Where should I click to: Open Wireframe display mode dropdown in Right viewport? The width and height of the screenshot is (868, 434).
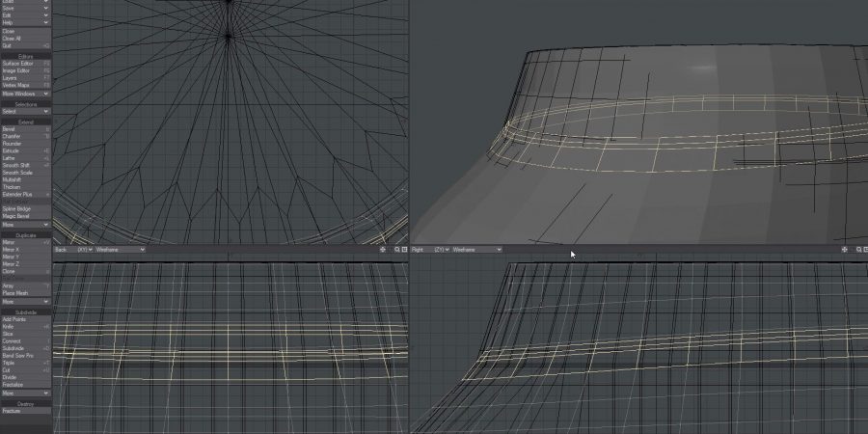tap(476, 250)
